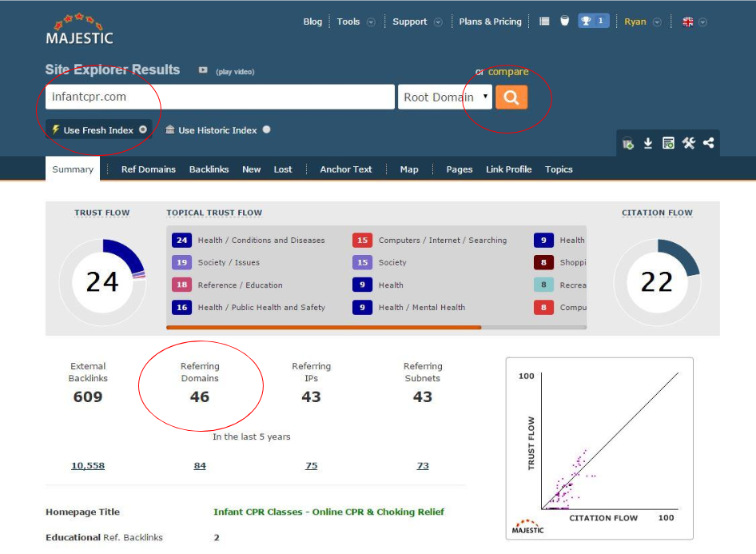Click the Majestic logo
Screen dimensions: 756x554
point(80,30)
